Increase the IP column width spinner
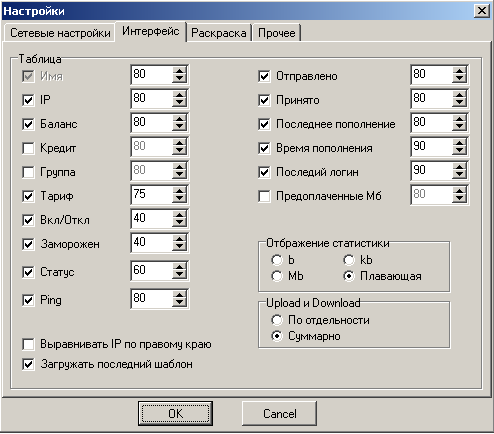Screen dimensions: 494x434 179,95
